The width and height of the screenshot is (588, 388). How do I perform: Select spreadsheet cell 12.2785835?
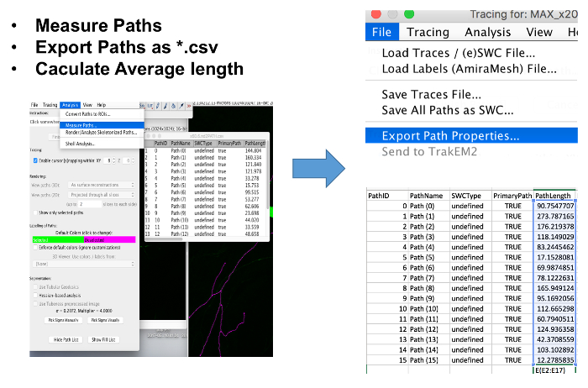[x=554, y=360]
